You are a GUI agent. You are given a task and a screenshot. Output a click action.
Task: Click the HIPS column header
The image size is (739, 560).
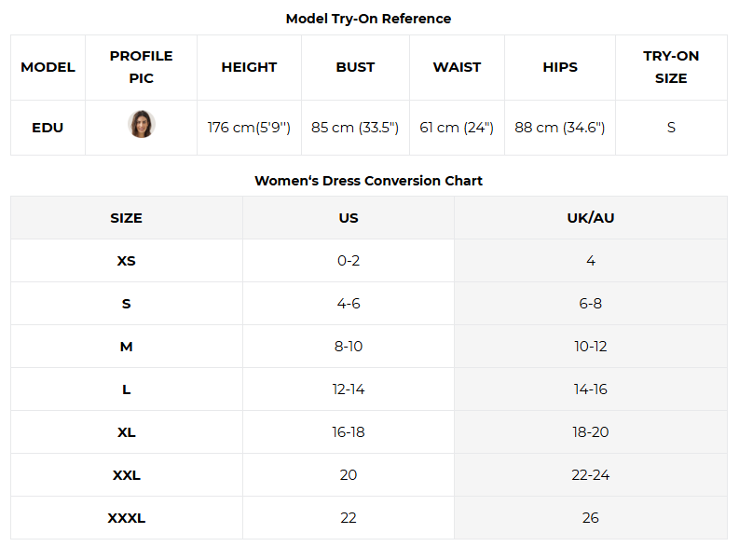point(560,67)
